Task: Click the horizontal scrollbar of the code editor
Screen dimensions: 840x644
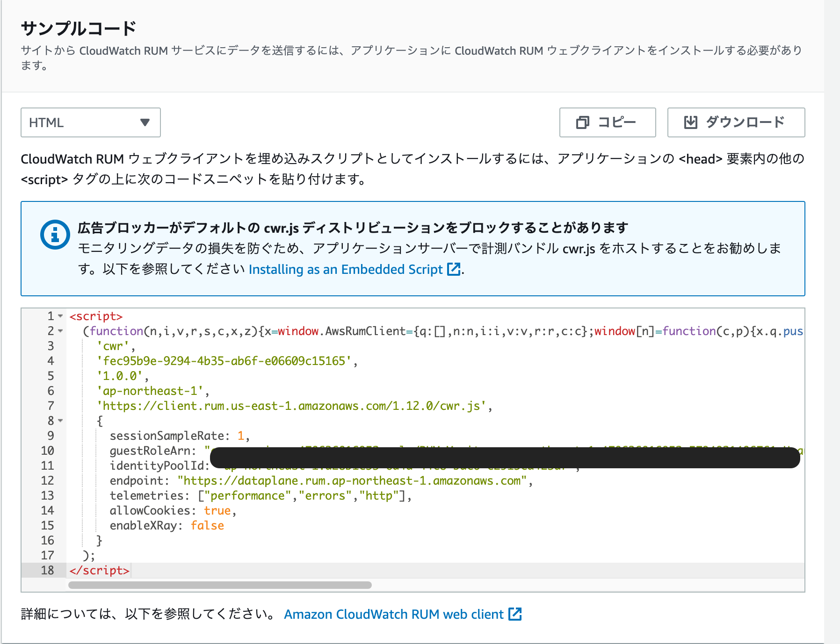Action: (x=220, y=585)
